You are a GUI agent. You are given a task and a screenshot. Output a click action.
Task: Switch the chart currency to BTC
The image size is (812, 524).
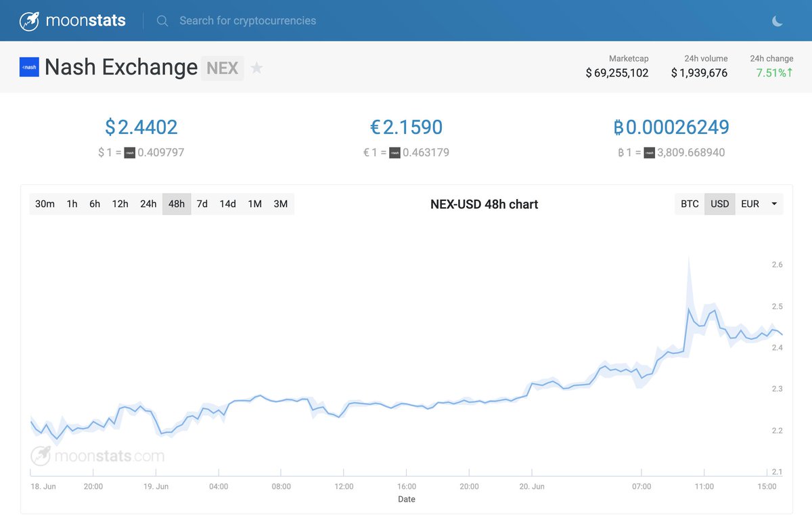[689, 204]
